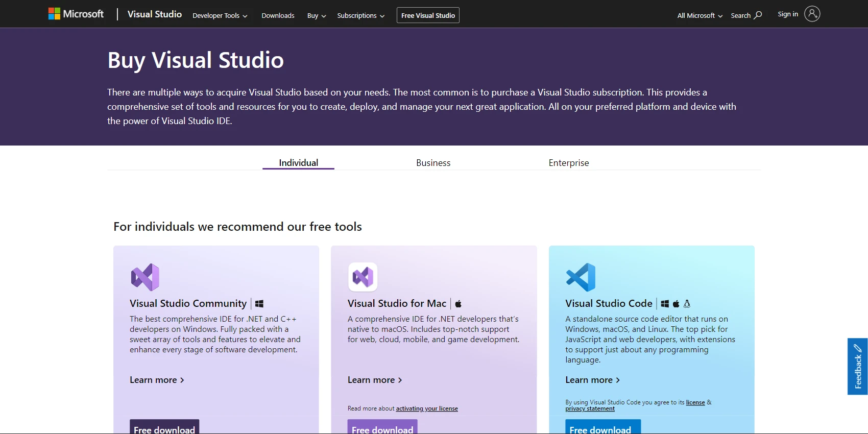Viewport: 868px width, 434px height.
Task: Click Free download for Visual Studio Community
Action: [x=164, y=428]
